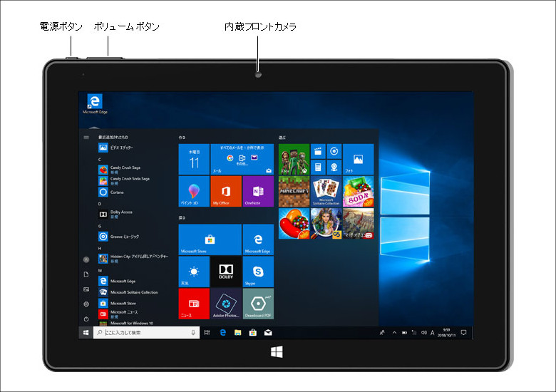Click the user account icon in Start sidebar

coord(86,259)
